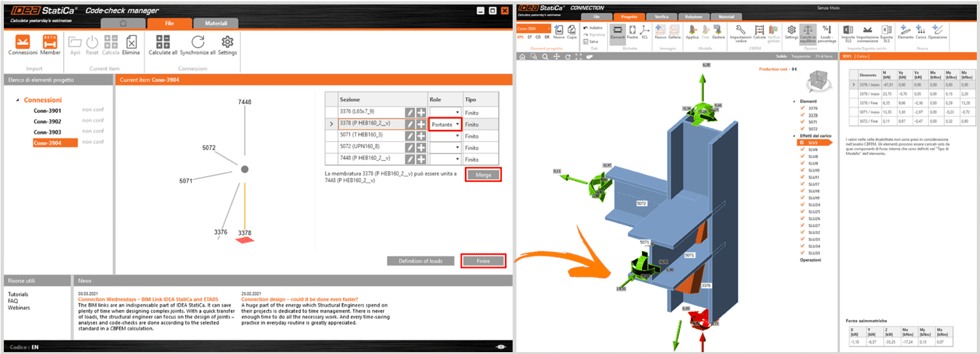The width and height of the screenshot is (980, 354).
Task: Toggle checkbox for load SLV5
Action: coord(801,143)
